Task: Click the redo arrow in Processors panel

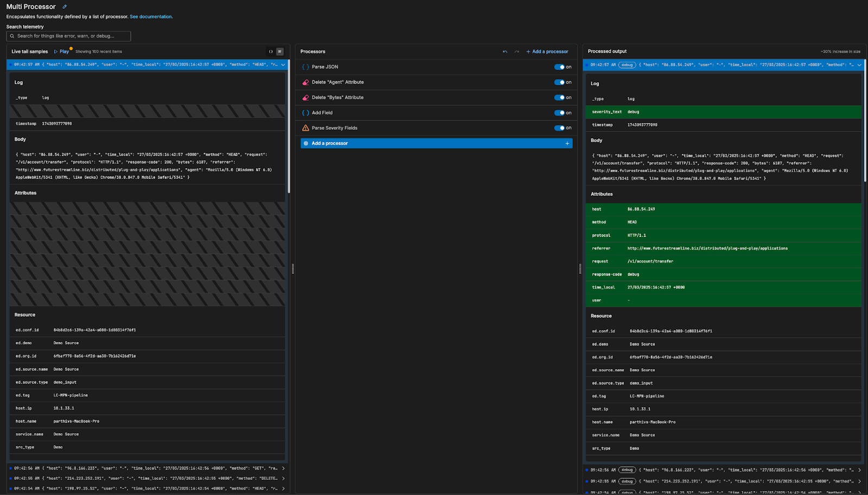Action: coord(516,52)
